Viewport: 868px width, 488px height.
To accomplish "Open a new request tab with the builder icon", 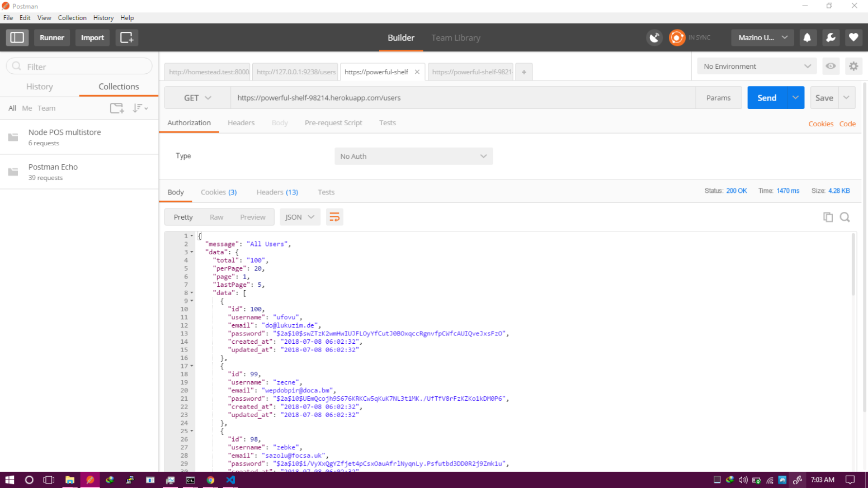I will click(126, 37).
